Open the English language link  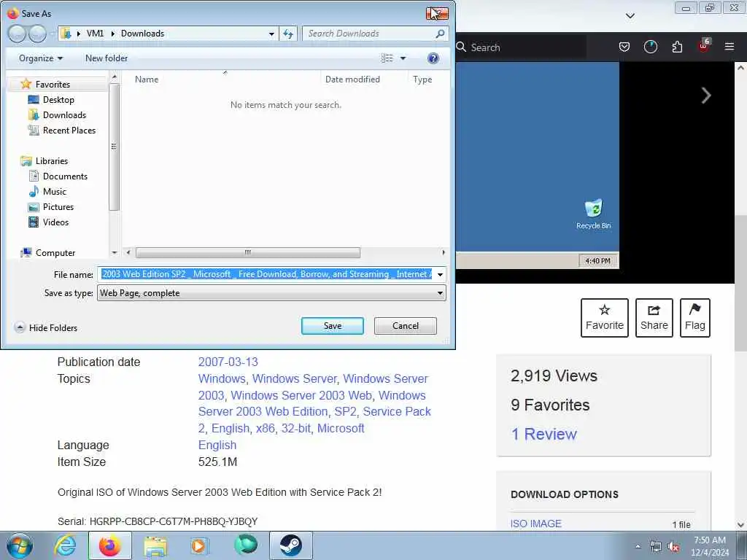coord(217,446)
